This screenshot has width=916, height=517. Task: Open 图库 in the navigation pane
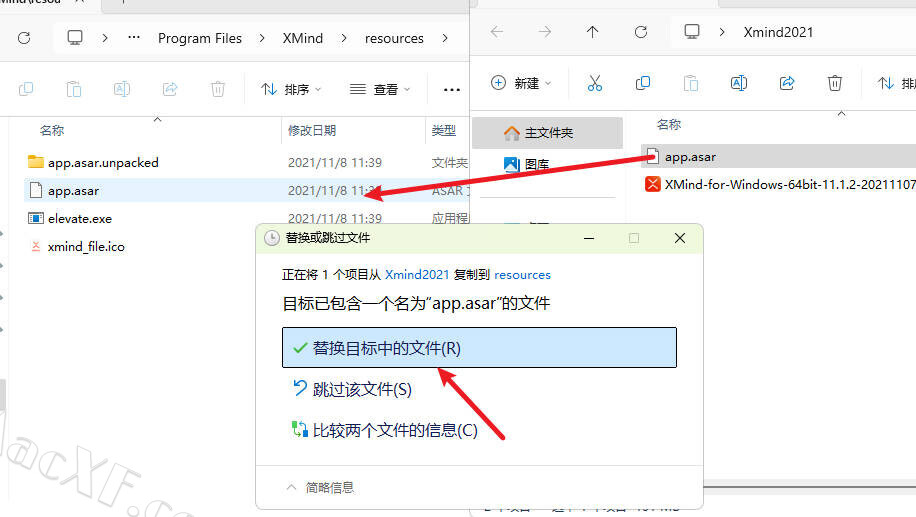pos(536,165)
